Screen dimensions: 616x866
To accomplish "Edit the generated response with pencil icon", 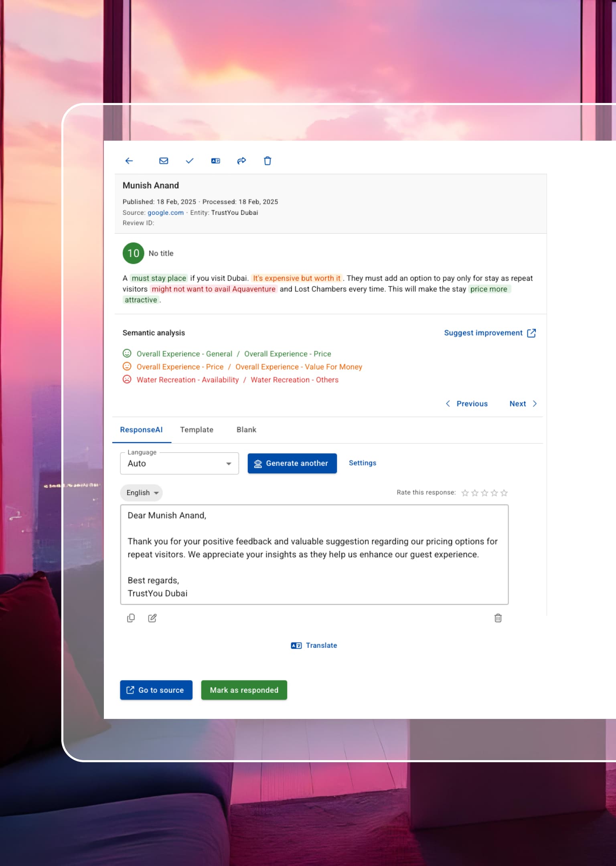I will [x=152, y=618].
